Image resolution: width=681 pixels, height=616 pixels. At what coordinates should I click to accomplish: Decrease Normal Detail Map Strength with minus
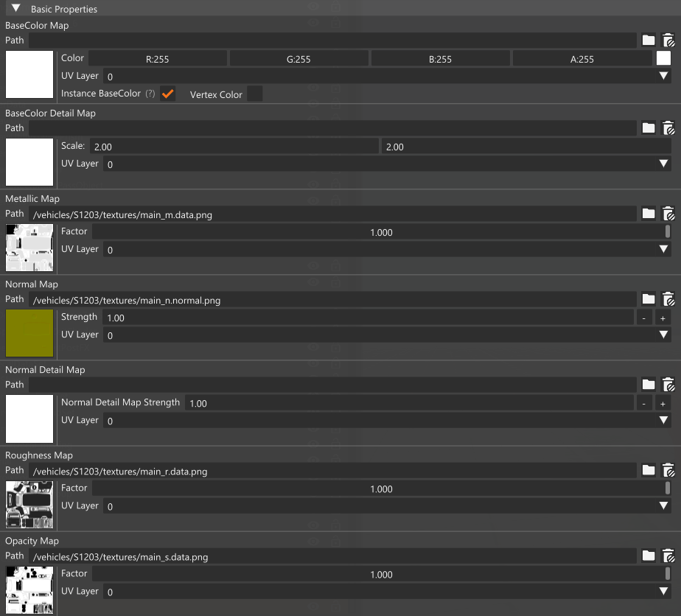[x=643, y=404]
